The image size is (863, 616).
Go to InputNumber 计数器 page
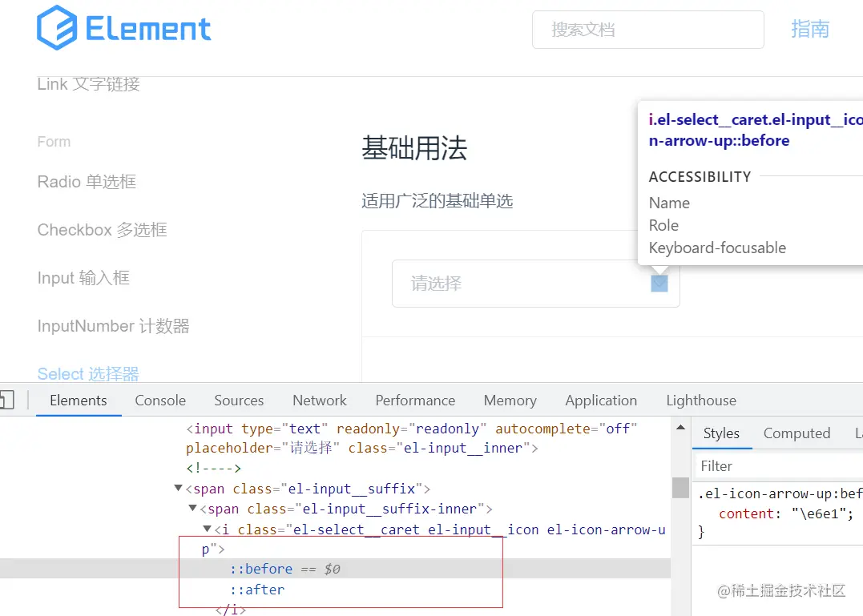tap(113, 326)
